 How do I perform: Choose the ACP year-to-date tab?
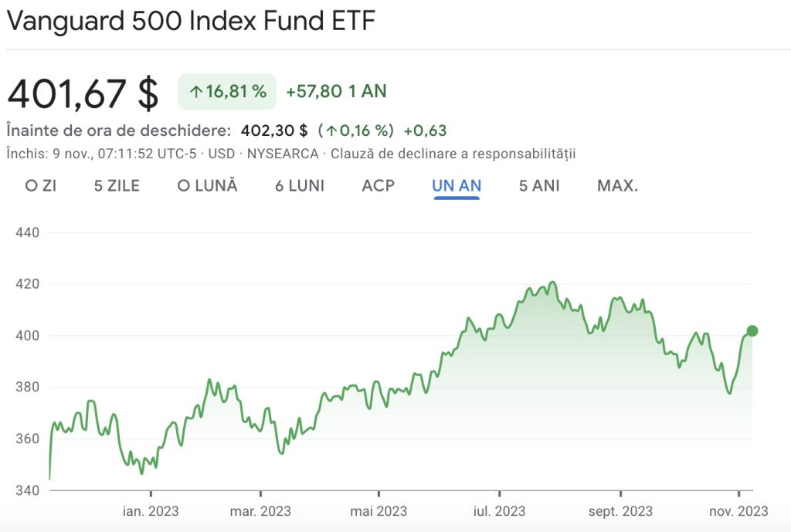click(378, 186)
